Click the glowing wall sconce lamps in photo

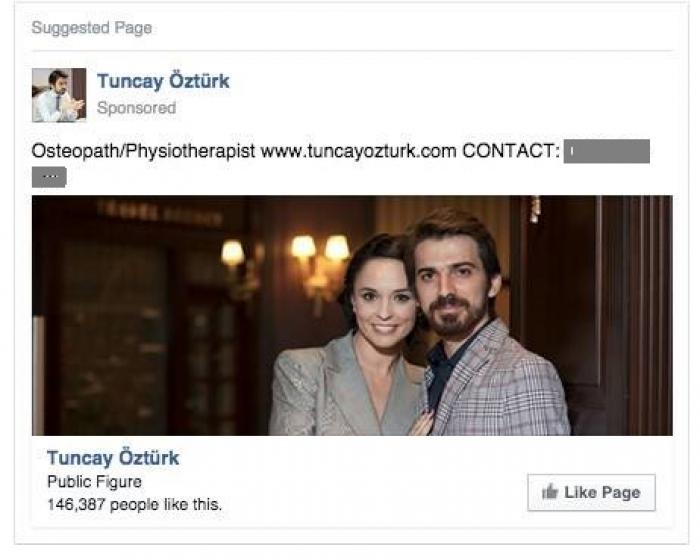(320, 250)
